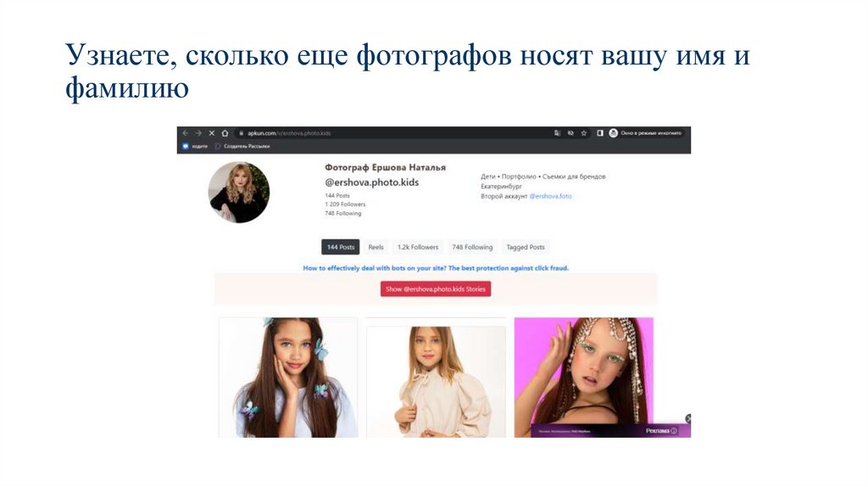The image size is (868, 487).
Task: Select the 144 Posts tab
Action: [x=341, y=247]
